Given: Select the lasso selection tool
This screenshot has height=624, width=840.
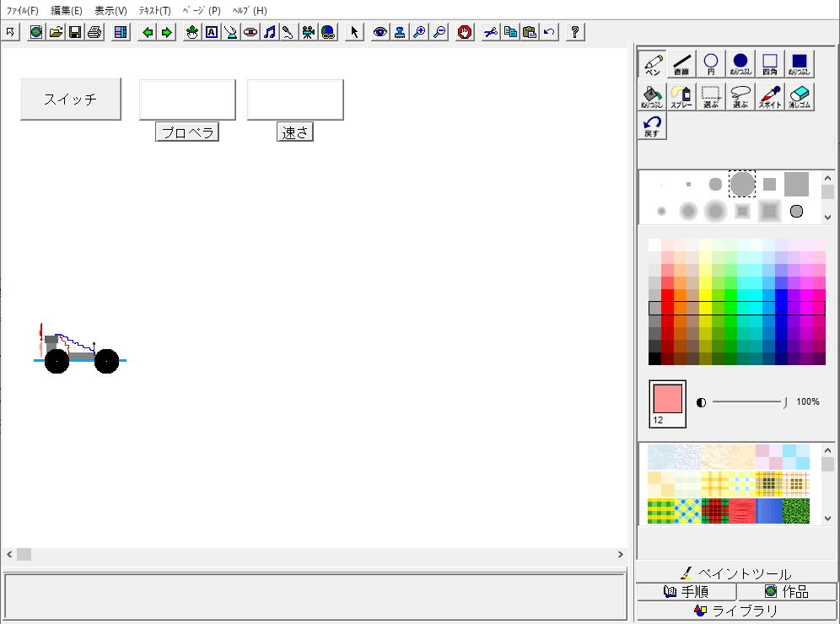Looking at the screenshot, I should 740,97.
